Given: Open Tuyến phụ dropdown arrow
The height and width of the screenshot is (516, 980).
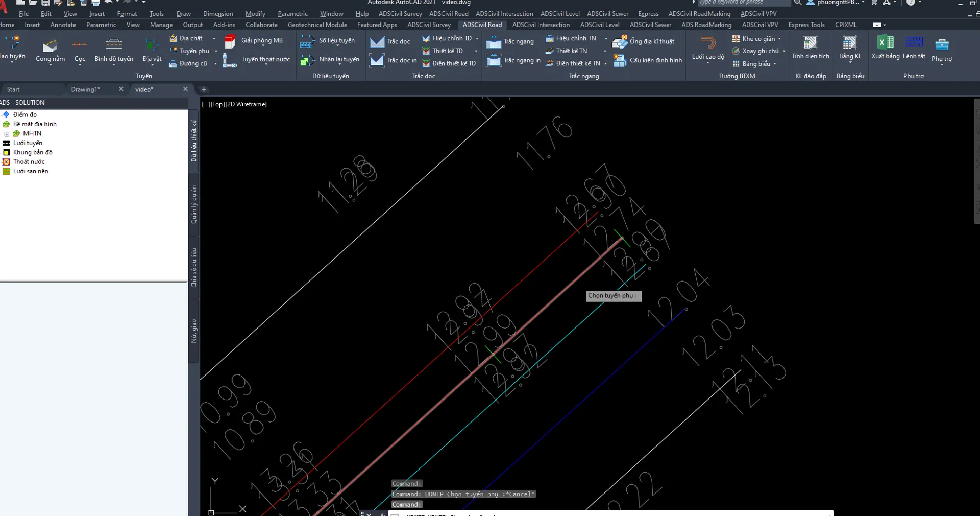Looking at the screenshot, I should click(x=216, y=51).
